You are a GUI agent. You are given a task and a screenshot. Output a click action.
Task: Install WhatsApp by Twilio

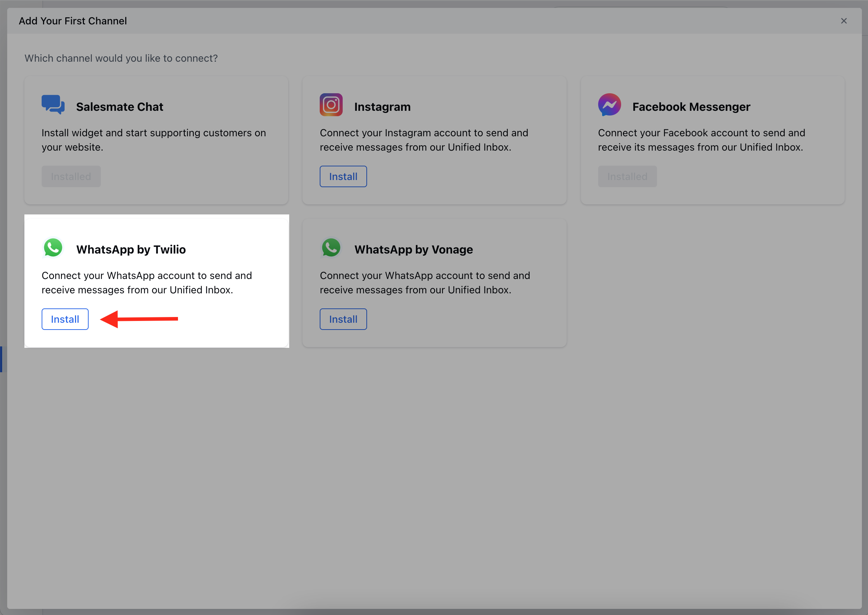coord(65,319)
